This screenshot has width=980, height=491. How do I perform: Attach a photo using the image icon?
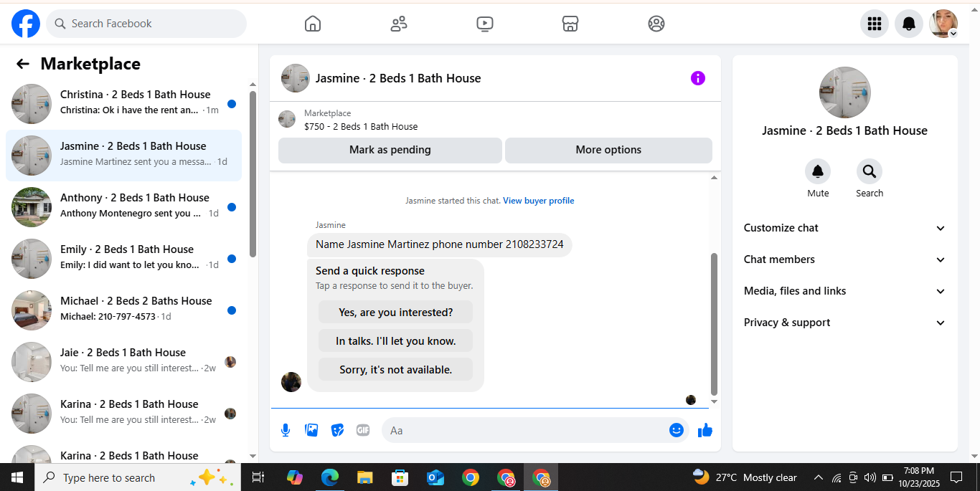[x=311, y=430]
